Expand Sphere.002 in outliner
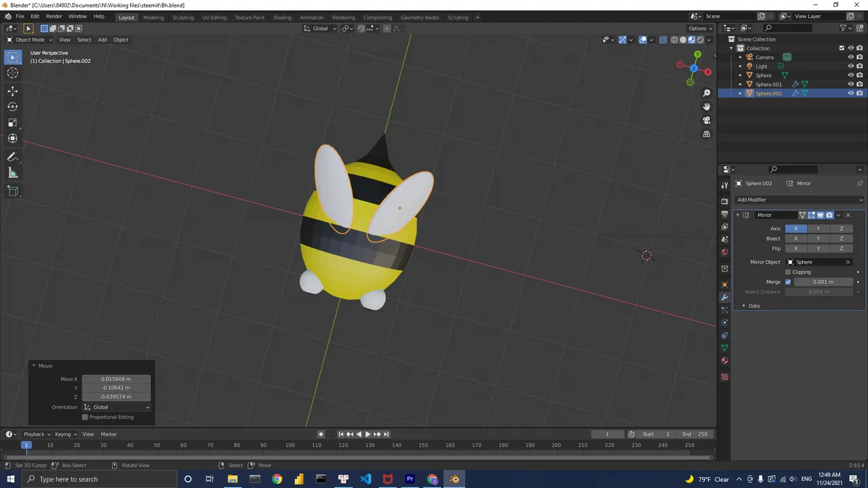This screenshot has width=868, height=488. [x=741, y=94]
